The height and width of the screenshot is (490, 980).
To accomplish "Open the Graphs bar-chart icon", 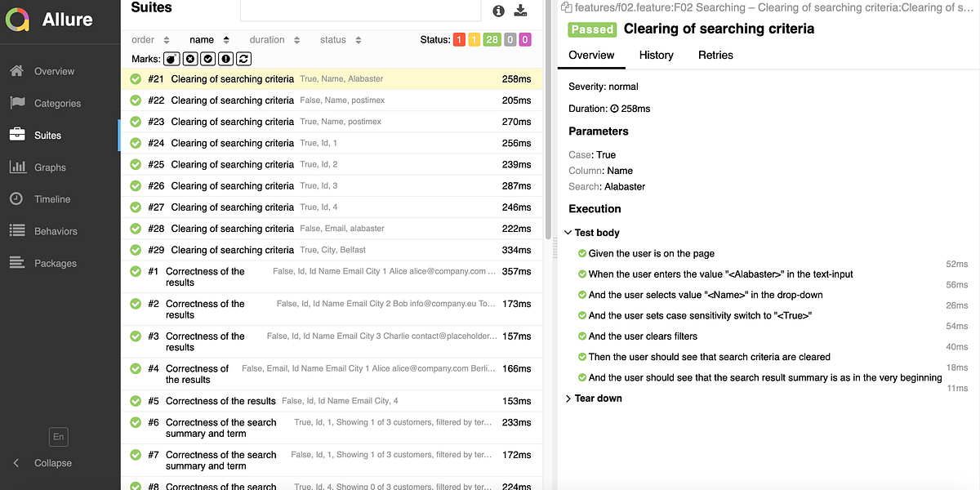I will point(17,167).
